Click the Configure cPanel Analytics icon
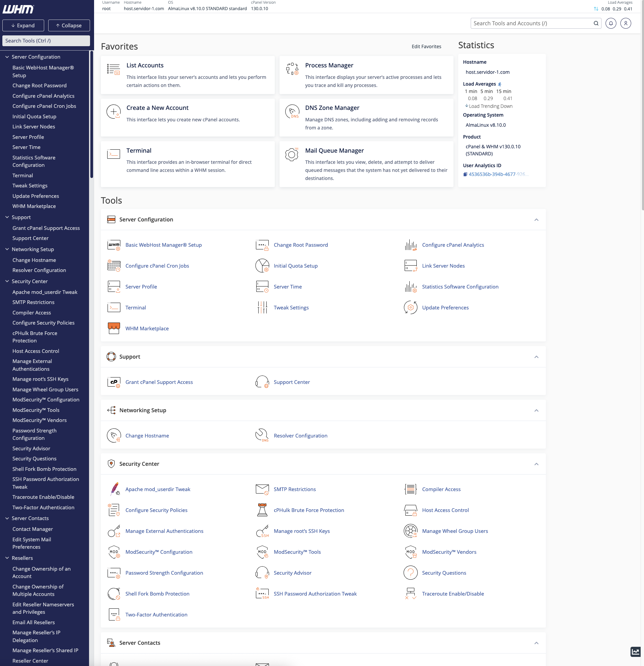 click(x=411, y=245)
